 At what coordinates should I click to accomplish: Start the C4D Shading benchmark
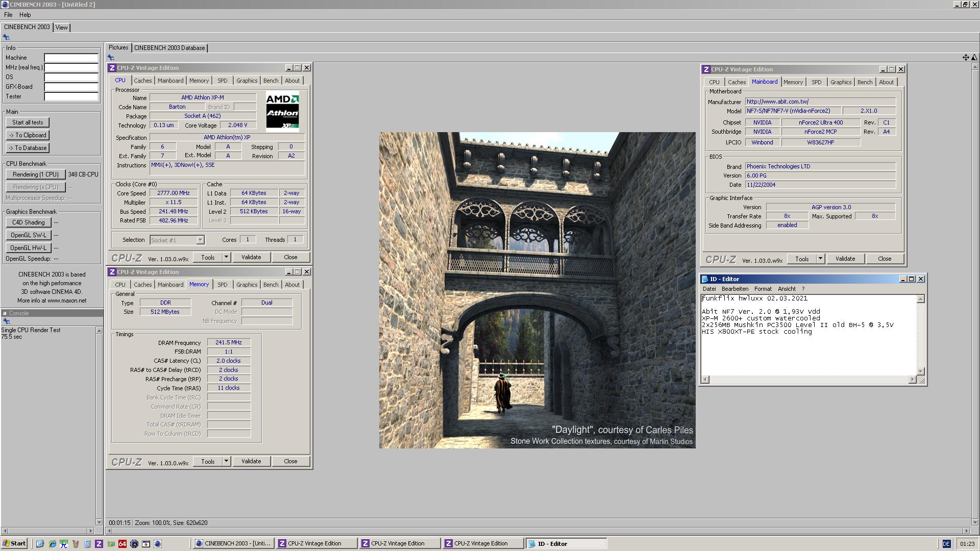coord(29,222)
